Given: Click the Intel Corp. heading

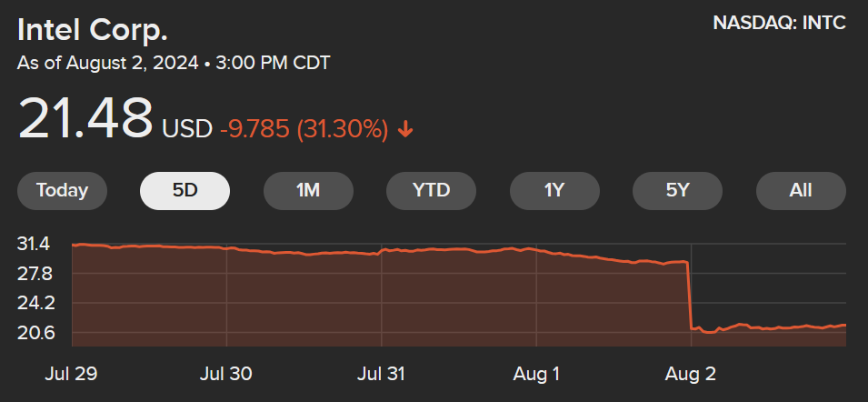Looking at the screenshot, I should (x=93, y=30).
